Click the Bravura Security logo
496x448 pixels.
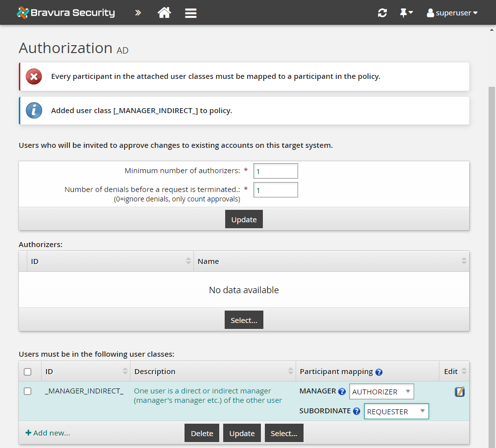click(x=65, y=12)
